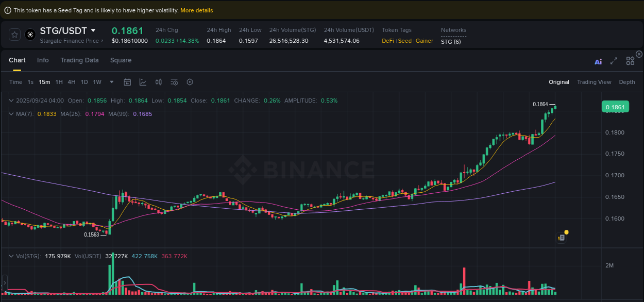Collapse the moving averages MA row
Viewport: 644px width, 302px height.
pyautogui.click(x=11, y=114)
